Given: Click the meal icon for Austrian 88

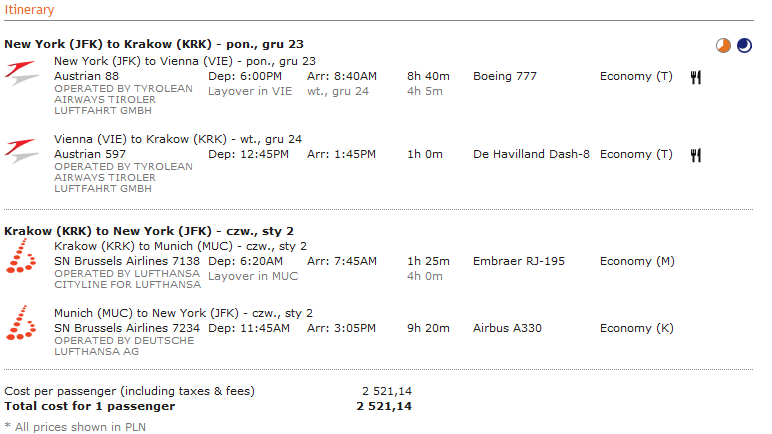Looking at the screenshot, I should (x=695, y=77).
